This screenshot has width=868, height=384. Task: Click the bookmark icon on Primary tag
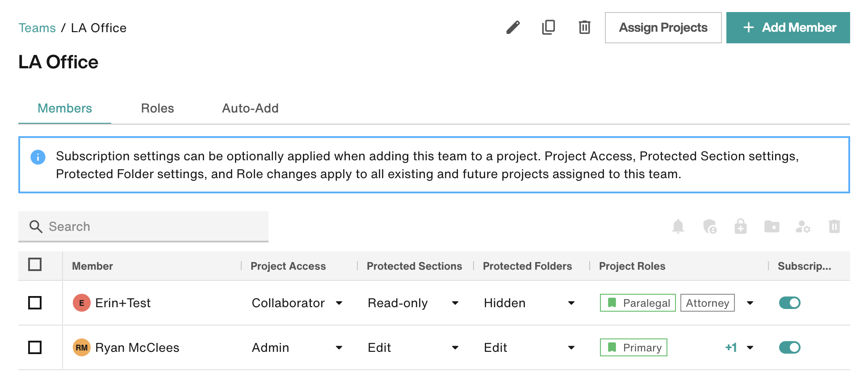[x=612, y=347]
